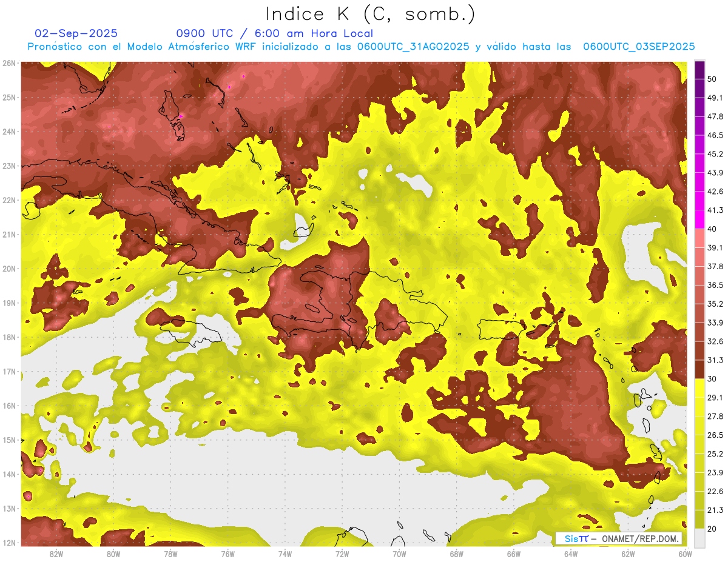This screenshot has width=728, height=562.
Task: Click the color scale value 36.5
Action: [715, 285]
